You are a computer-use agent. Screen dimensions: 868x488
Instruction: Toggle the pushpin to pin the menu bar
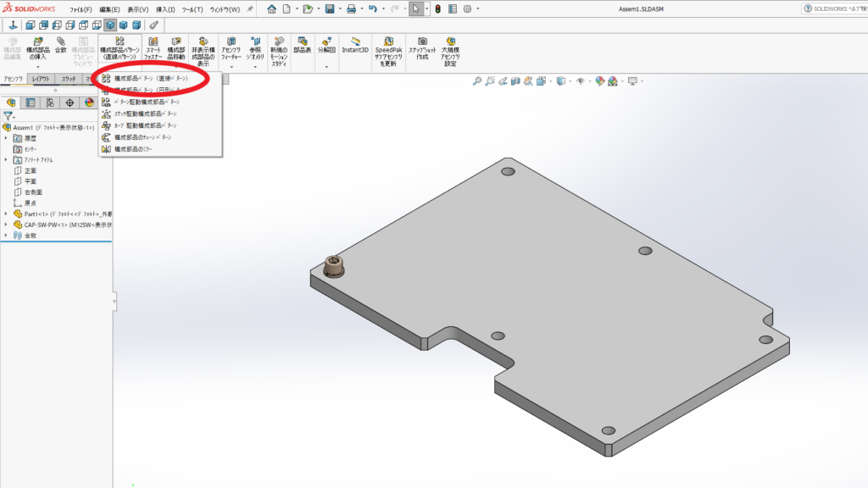[250, 9]
